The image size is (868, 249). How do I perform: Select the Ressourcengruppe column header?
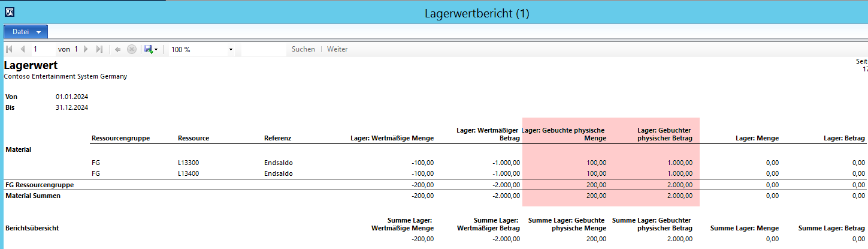(x=120, y=138)
